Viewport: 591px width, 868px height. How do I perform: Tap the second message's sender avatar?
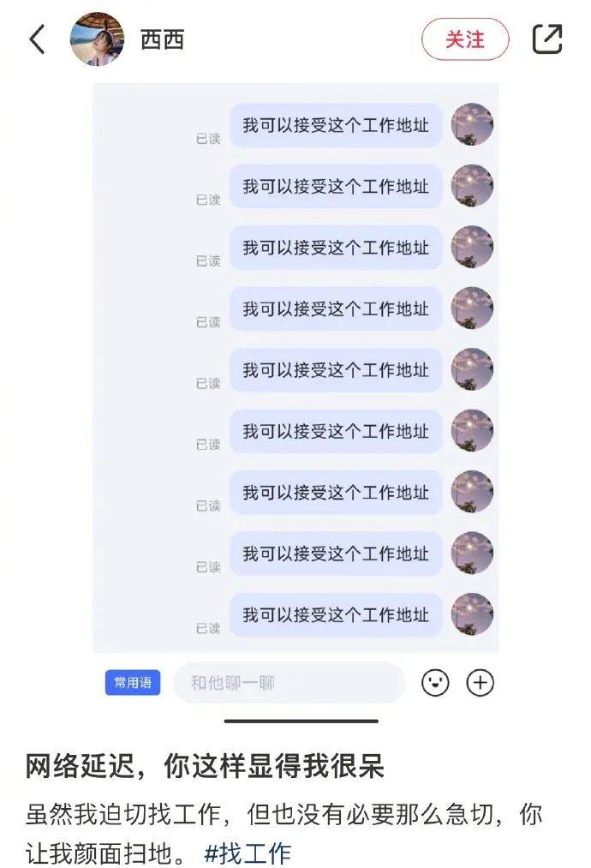click(x=472, y=185)
